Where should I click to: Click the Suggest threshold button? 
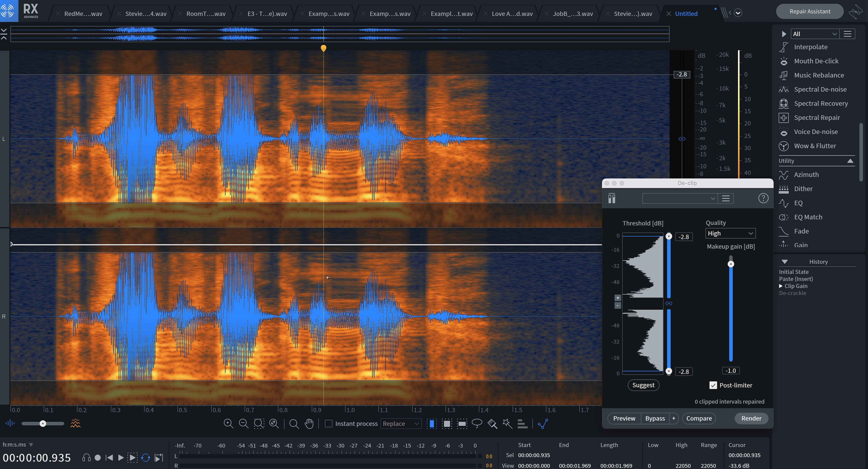[x=643, y=385]
